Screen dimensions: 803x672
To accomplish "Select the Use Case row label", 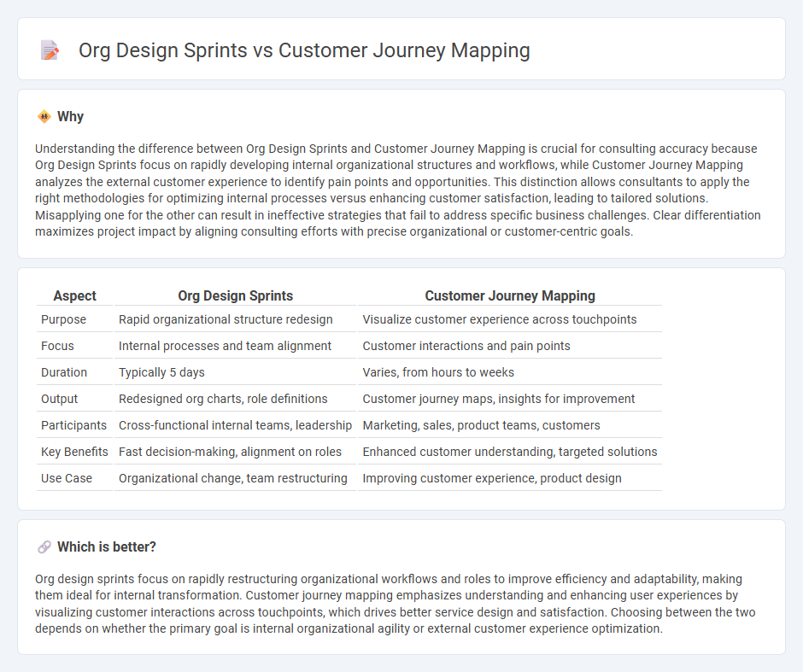I will 67,478.
